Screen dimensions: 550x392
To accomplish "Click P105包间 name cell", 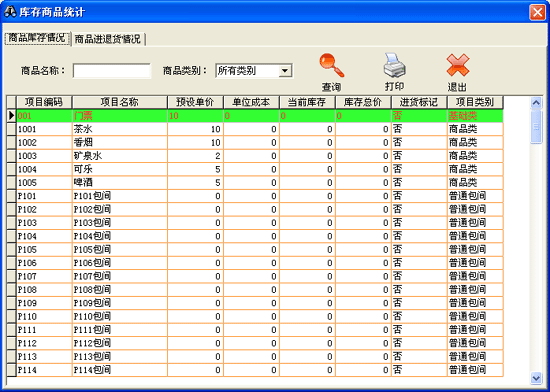I will pos(120,250).
